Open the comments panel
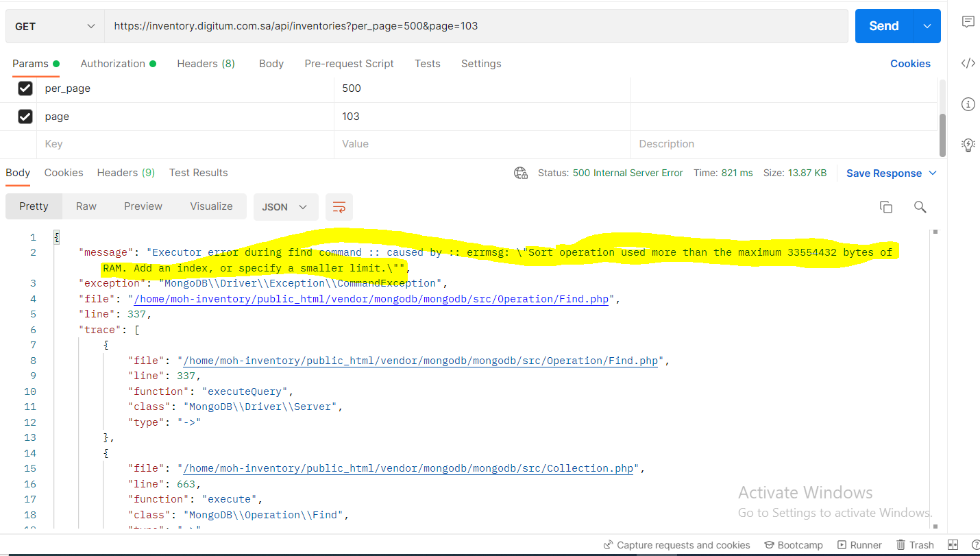This screenshot has height=556, width=980. coord(968,21)
